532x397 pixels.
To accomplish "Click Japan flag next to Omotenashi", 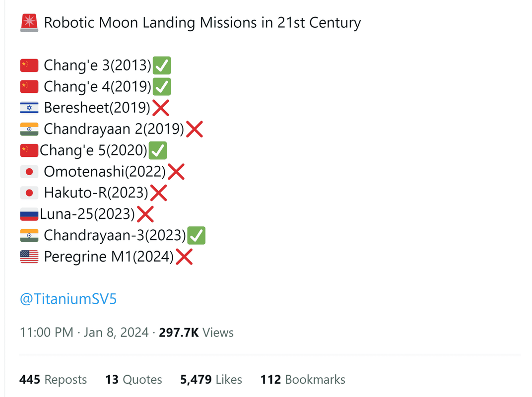I will (29, 172).
